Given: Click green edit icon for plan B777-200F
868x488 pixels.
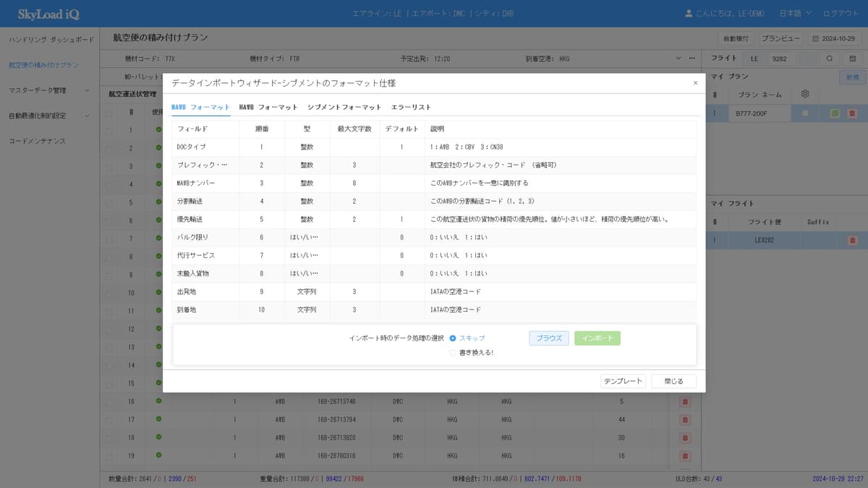Looking at the screenshot, I should coord(835,114).
